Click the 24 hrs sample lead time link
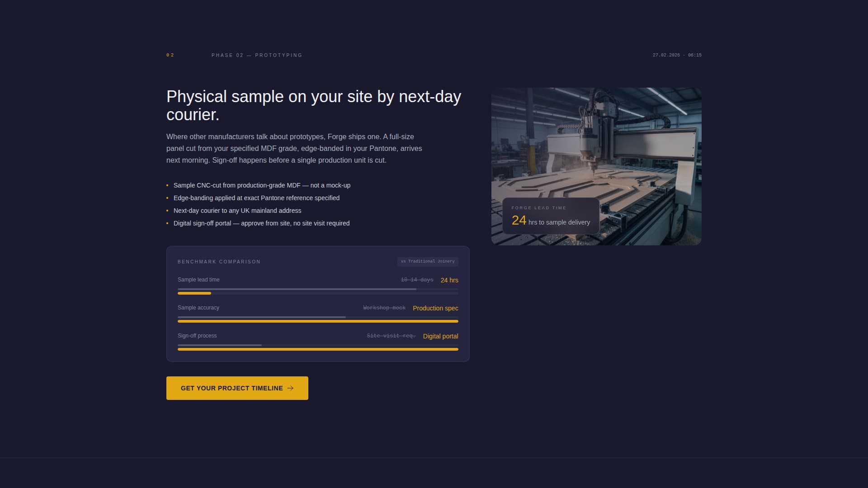 point(449,280)
